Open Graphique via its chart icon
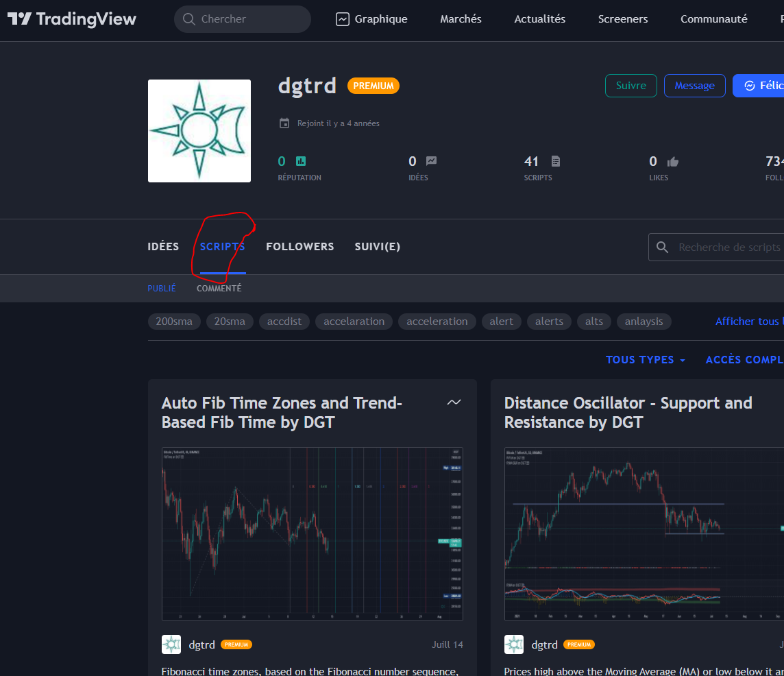Image resolution: width=784 pixels, height=676 pixels. [343, 19]
